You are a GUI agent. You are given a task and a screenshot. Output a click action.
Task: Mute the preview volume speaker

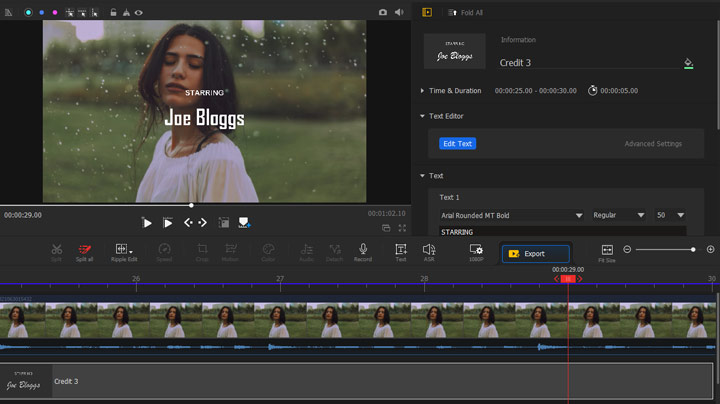coord(399,12)
